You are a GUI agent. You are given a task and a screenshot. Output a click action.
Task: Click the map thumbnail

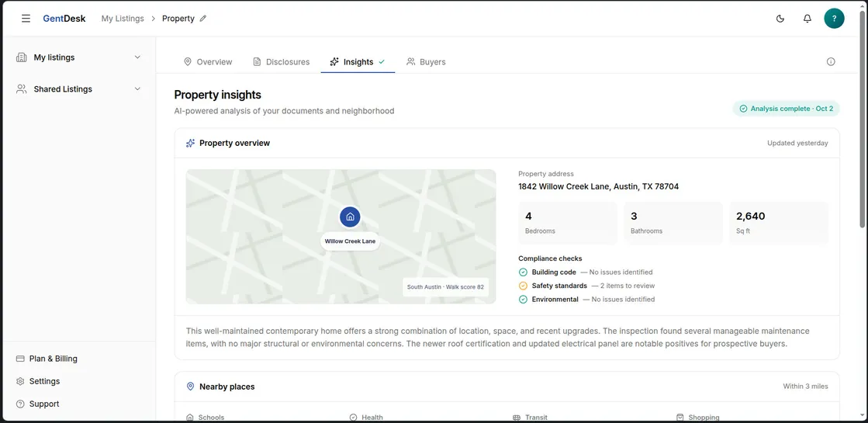point(341,237)
